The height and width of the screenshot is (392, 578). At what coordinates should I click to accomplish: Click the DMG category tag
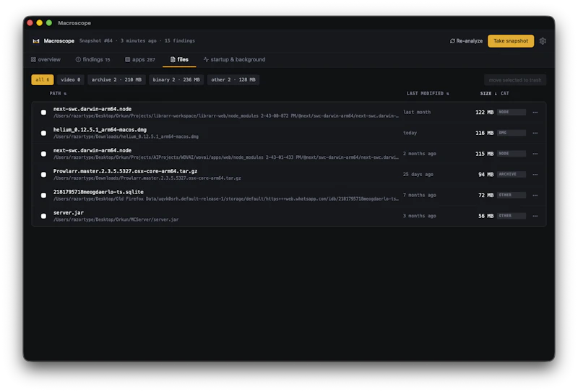tap(512, 133)
